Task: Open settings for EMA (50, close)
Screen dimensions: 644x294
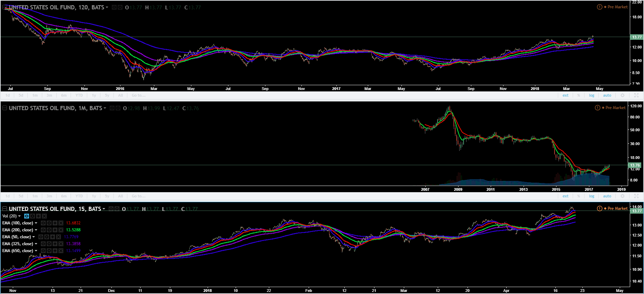Action: [x=47, y=237]
